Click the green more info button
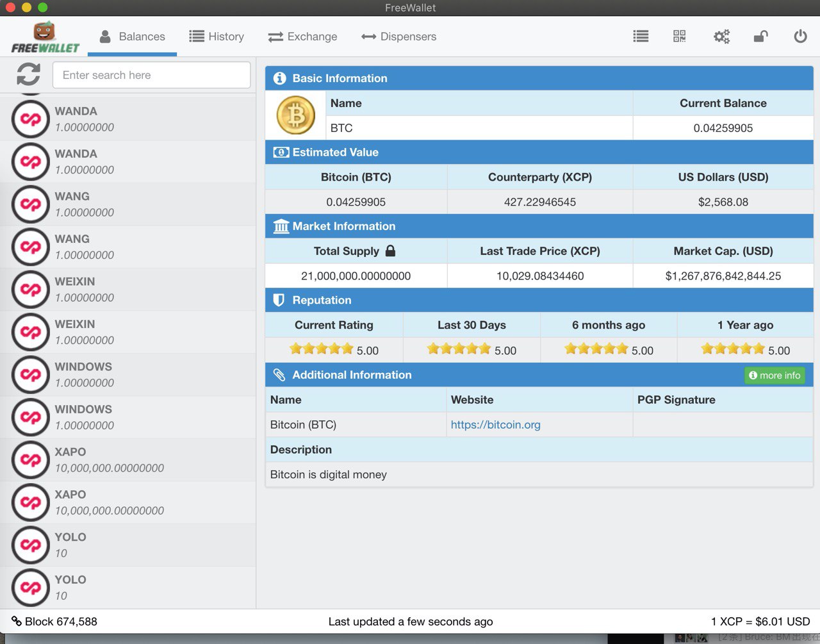This screenshot has height=644, width=820. click(x=775, y=376)
